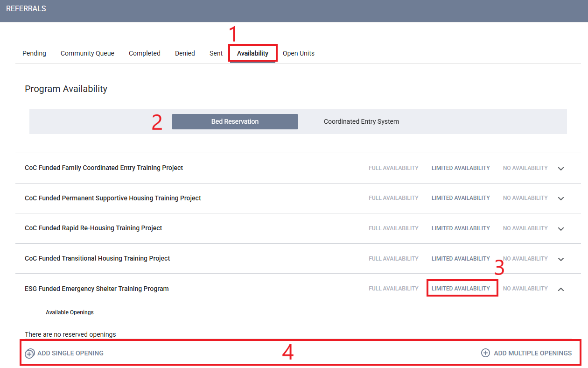Collapse the ESG Funded Emergency Shelter row

[x=561, y=289]
